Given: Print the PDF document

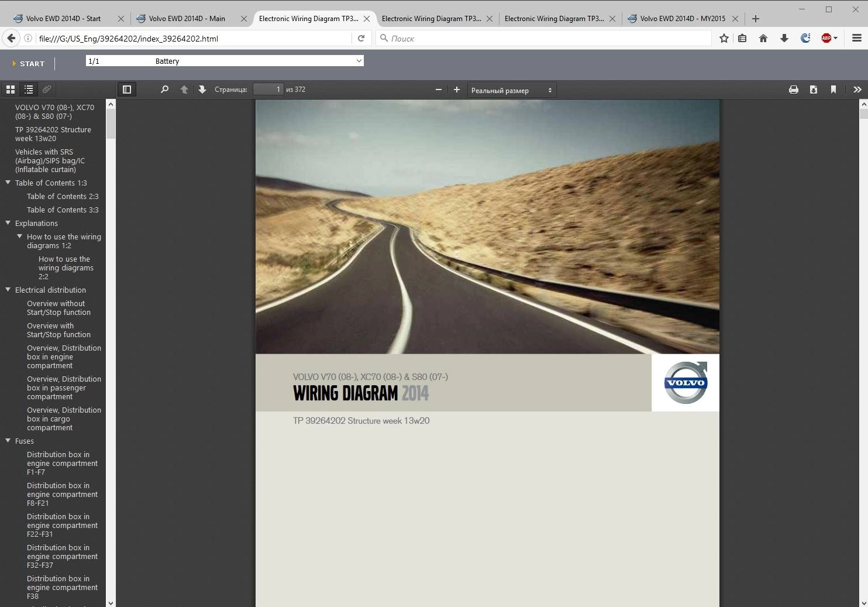Looking at the screenshot, I should [x=794, y=90].
